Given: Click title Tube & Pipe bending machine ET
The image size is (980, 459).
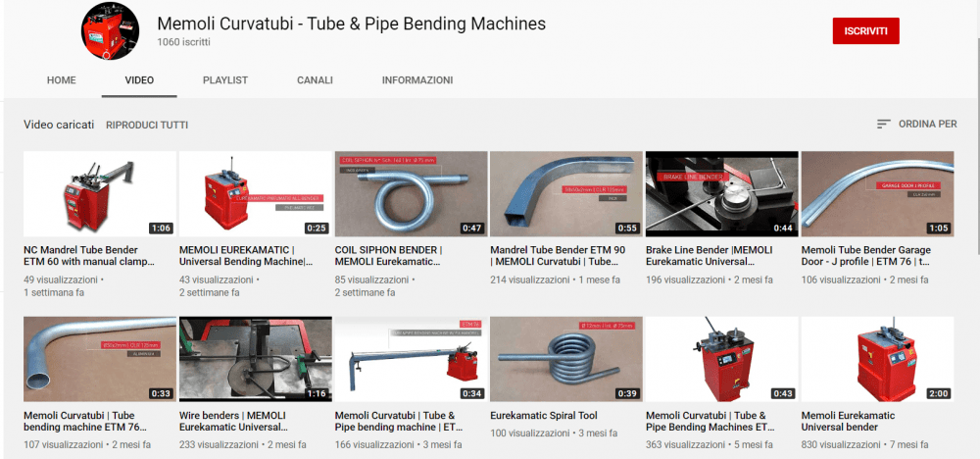Looking at the screenshot, I should pyautogui.click(x=400, y=422).
